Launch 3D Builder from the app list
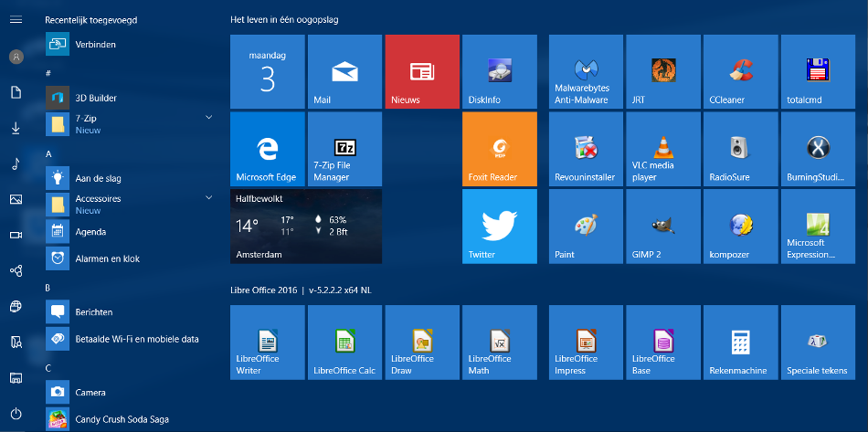Image resolution: width=868 pixels, height=432 pixels. (130, 98)
